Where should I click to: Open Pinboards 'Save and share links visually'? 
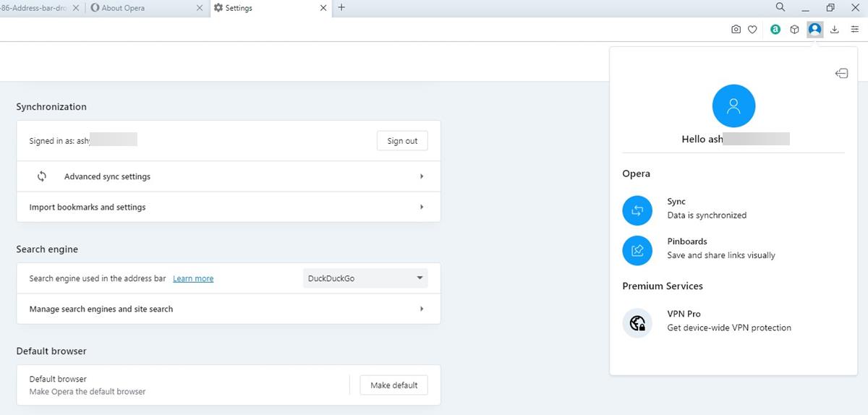pos(721,255)
